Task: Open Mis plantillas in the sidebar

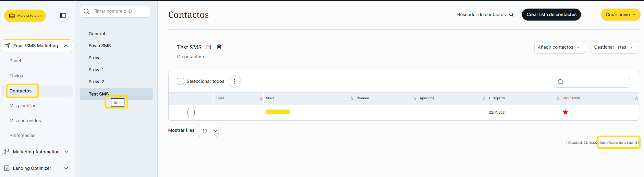Action: pos(23,105)
